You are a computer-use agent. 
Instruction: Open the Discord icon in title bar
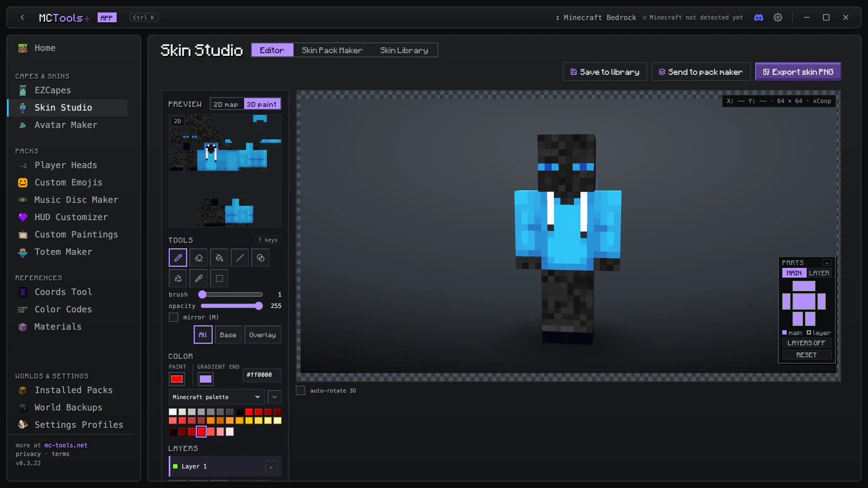(x=758, y=17)
